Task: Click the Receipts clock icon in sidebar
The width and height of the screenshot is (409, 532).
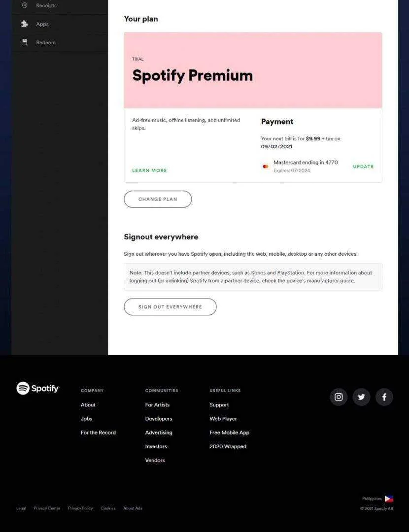Action: pyautogui.click(x=25, y=5)
